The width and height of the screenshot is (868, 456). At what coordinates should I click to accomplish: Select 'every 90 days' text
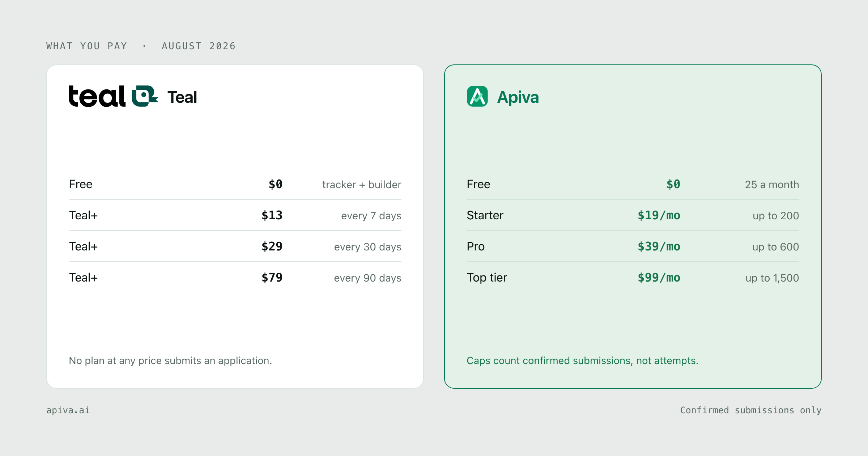coord(367,278)
